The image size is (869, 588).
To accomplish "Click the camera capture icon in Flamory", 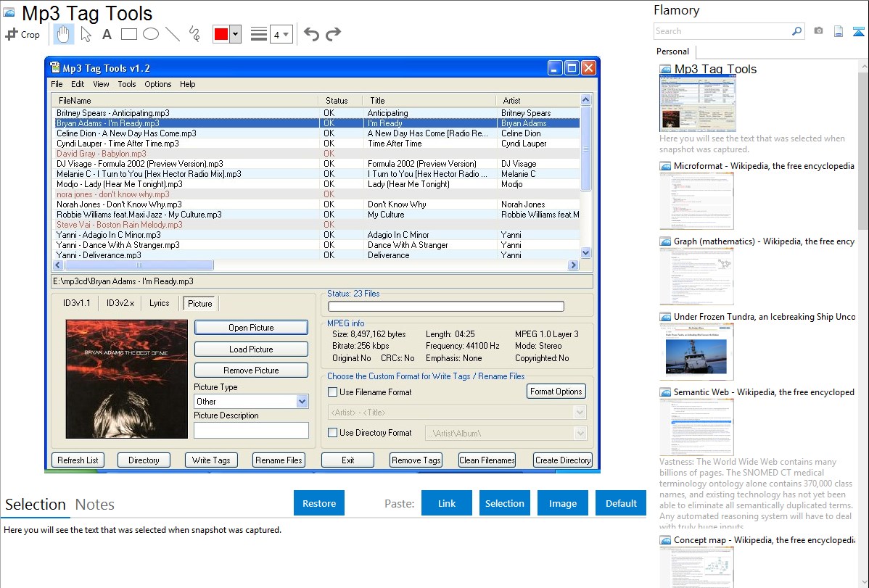I will click(x=818, y=31).
